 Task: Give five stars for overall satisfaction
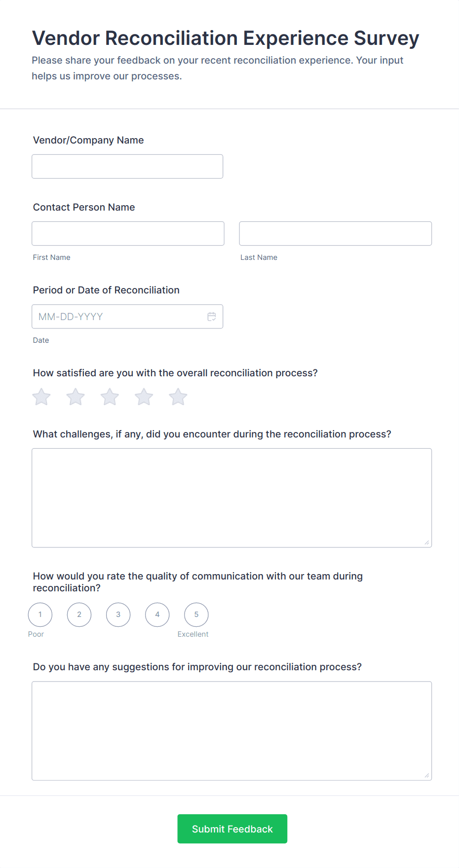(x=178, y=397)
